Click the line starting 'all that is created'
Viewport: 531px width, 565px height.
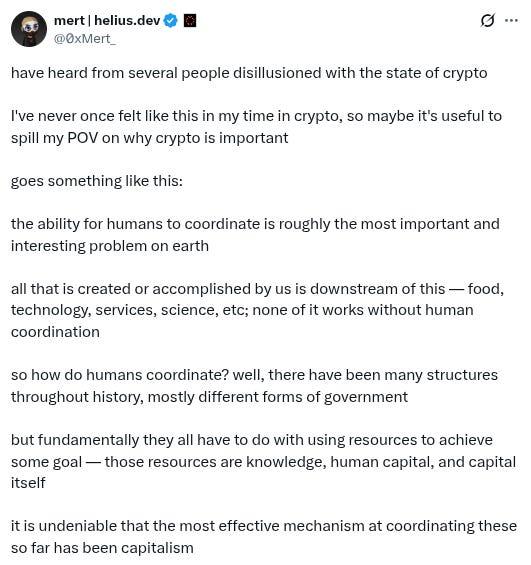(x=257, y=289)
